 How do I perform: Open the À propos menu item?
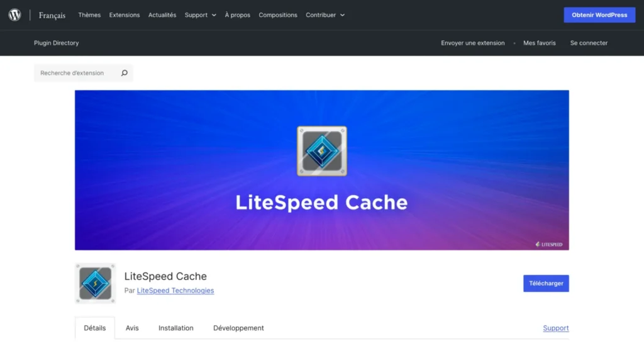(237, 15)
